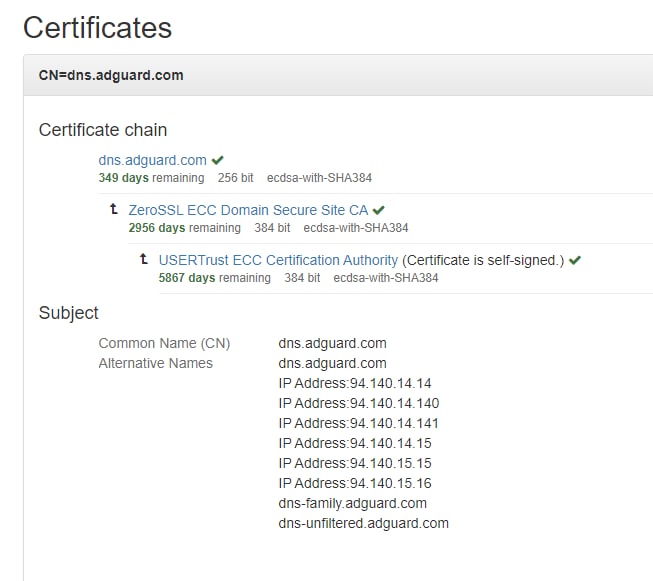
Task: Click 'ecdsa-with-SHA384' in the USERTrust row
Action: click(x=386, y=278)
